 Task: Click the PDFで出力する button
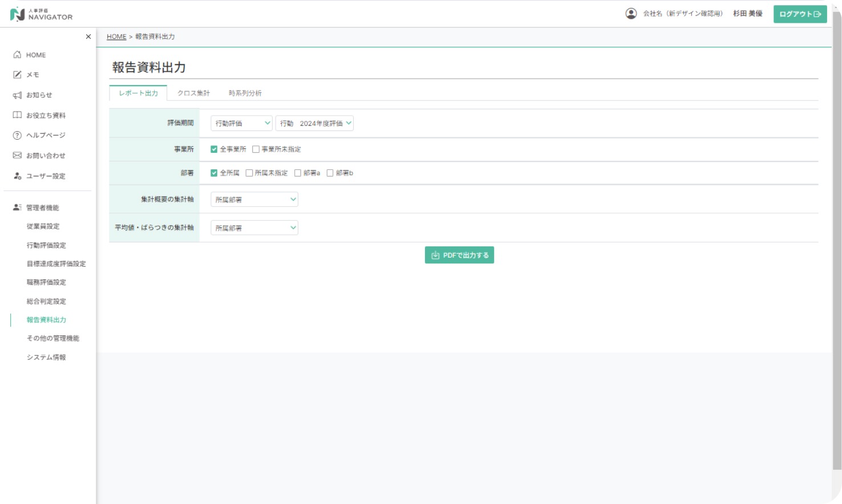coord(459,255)
